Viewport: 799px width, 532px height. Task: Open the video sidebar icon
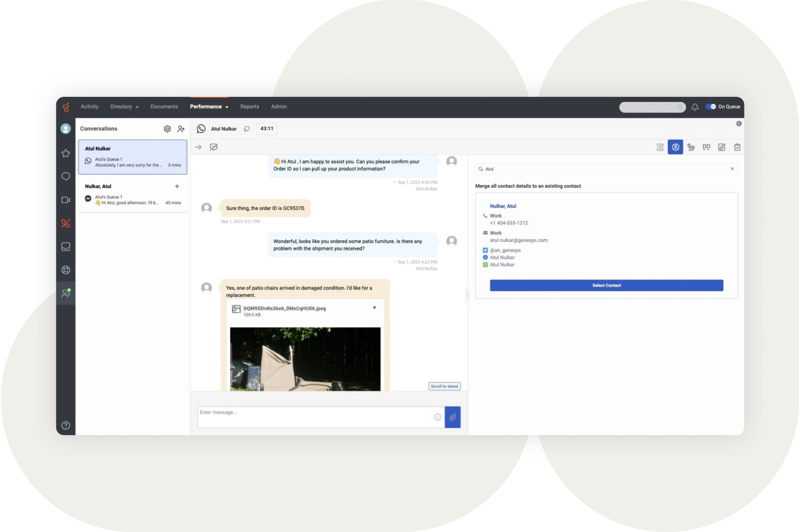click(x=66, y=200)
